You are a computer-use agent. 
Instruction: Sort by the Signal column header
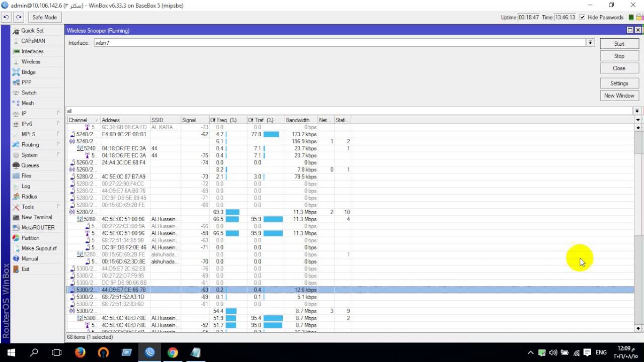[x=195, y=120]
